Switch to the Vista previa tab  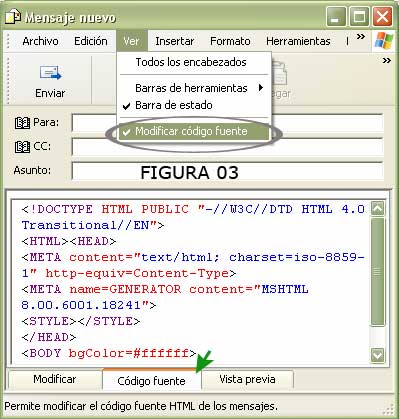tap(247, 379)
